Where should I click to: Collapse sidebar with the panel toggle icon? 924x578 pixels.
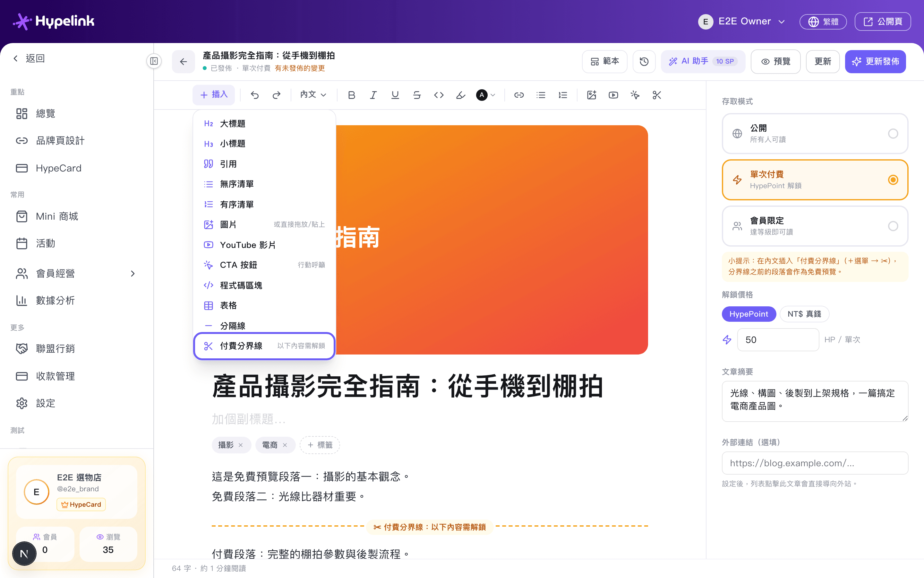[x=154, y=61]
